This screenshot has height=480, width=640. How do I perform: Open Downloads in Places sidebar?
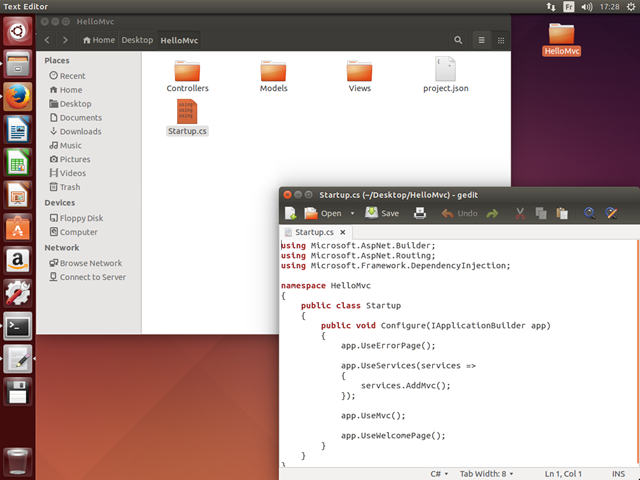(80, 131)
